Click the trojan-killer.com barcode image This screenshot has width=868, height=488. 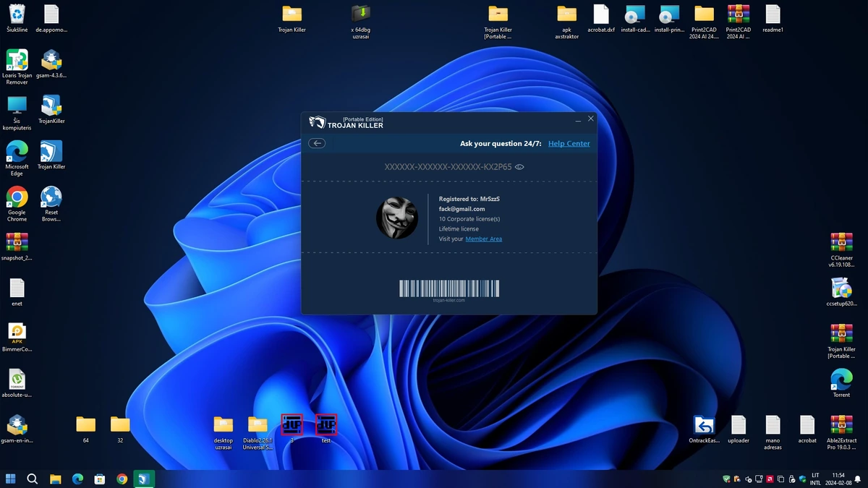pos(449,288)
